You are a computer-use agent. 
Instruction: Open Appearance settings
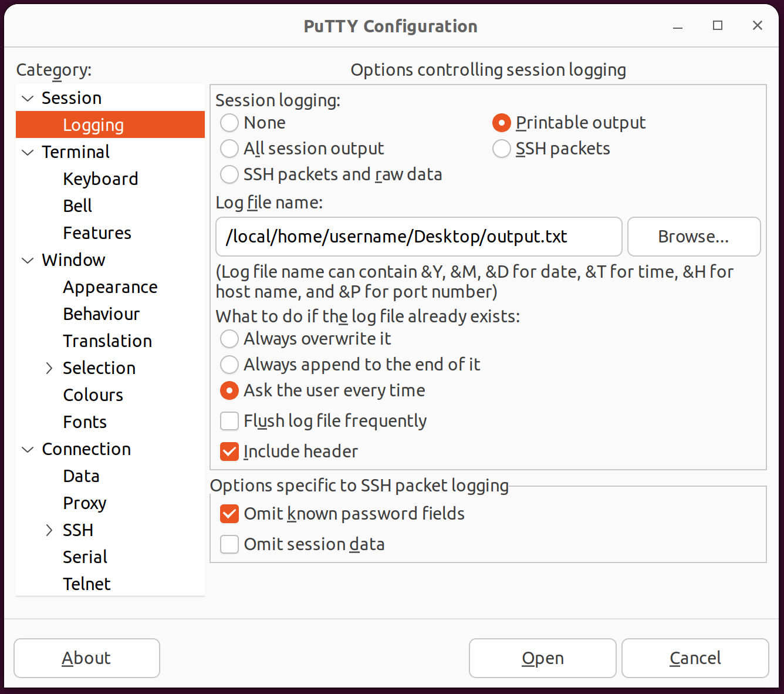[x=110, y=287]
